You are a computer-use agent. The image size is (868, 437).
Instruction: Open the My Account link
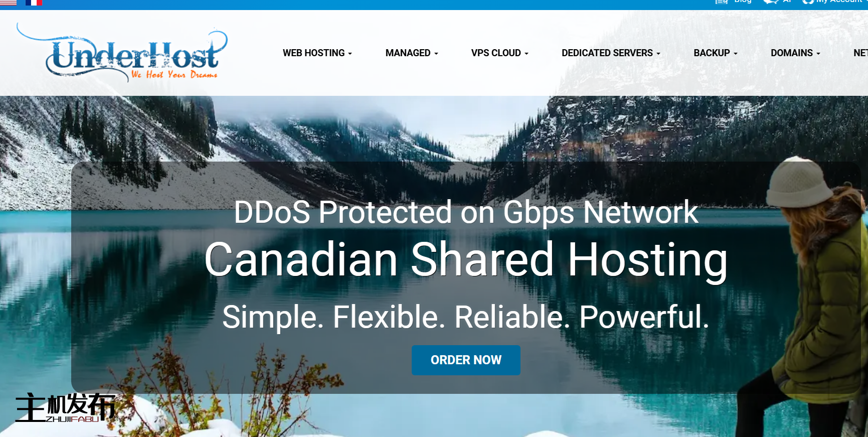tap(839, 2)
